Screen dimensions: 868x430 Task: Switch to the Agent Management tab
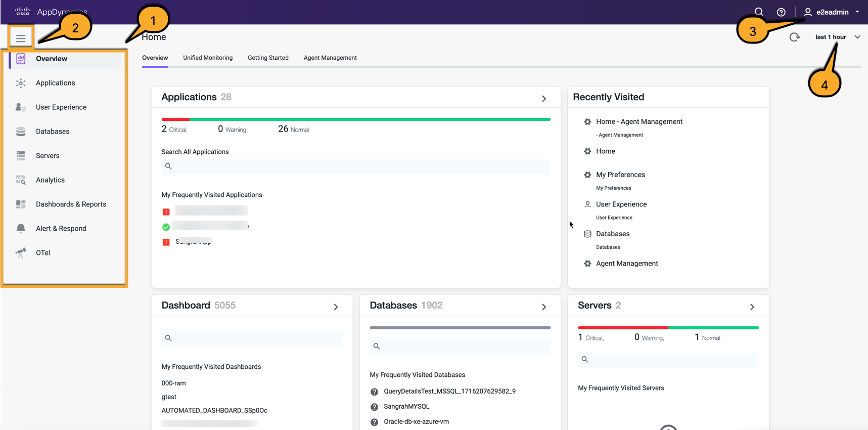330,58
